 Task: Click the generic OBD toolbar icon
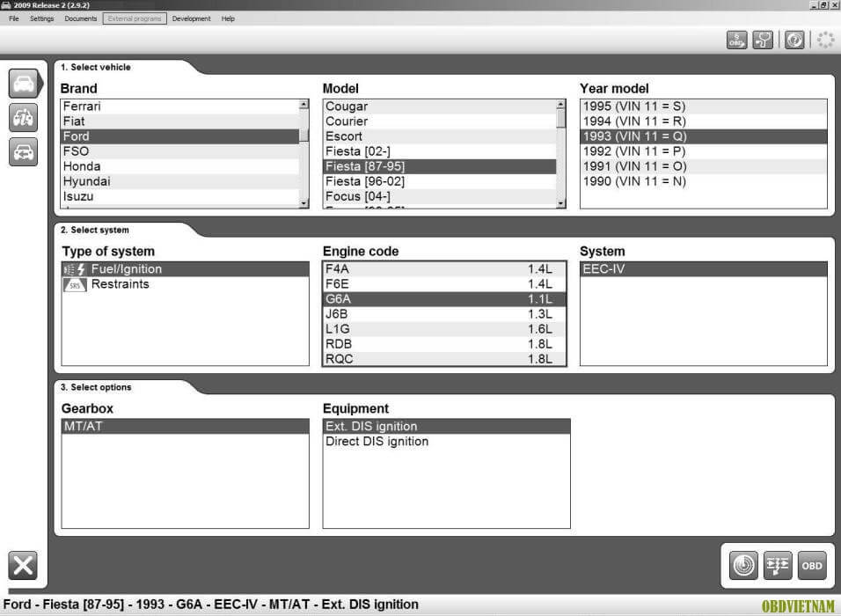[x=737, y=40]
